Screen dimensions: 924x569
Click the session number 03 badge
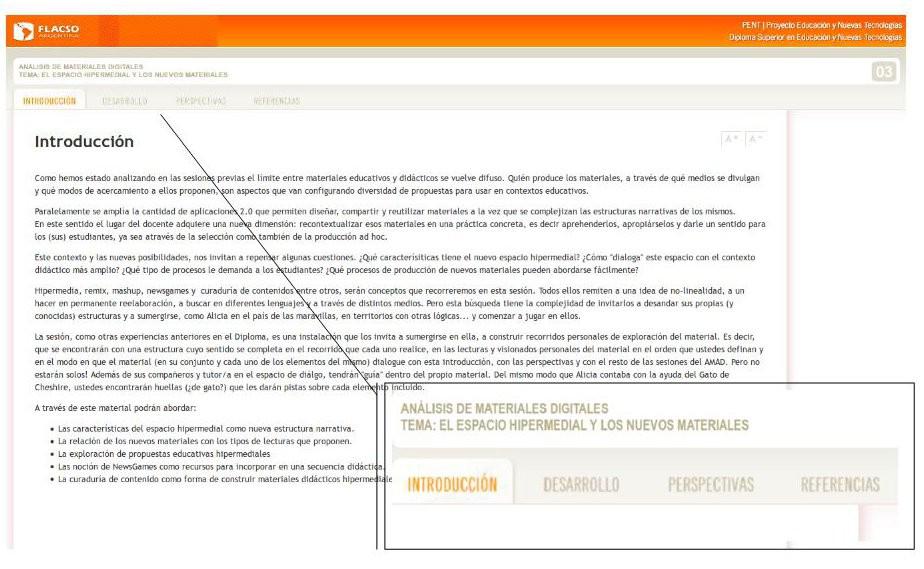[x=886, y=72]
